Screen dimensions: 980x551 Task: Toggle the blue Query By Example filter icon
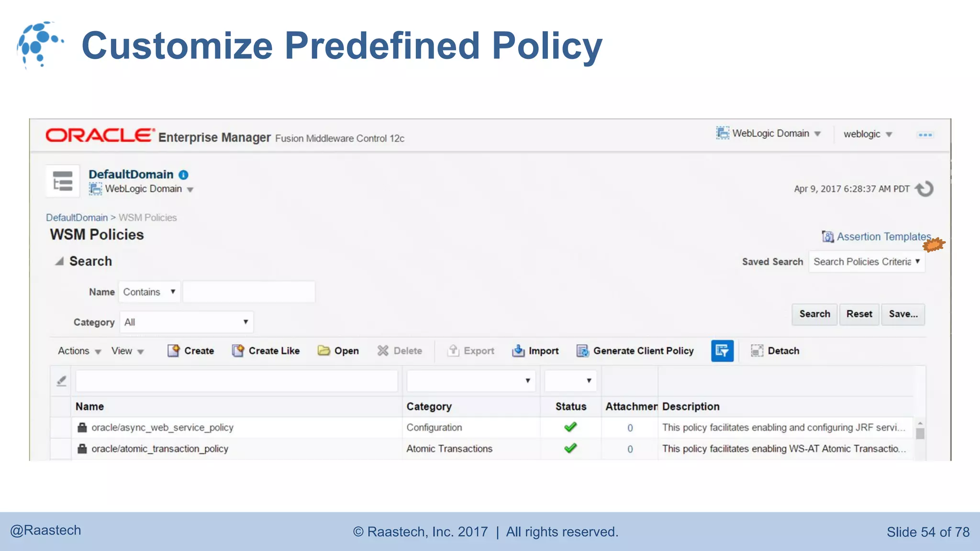(x=722, y=351)
